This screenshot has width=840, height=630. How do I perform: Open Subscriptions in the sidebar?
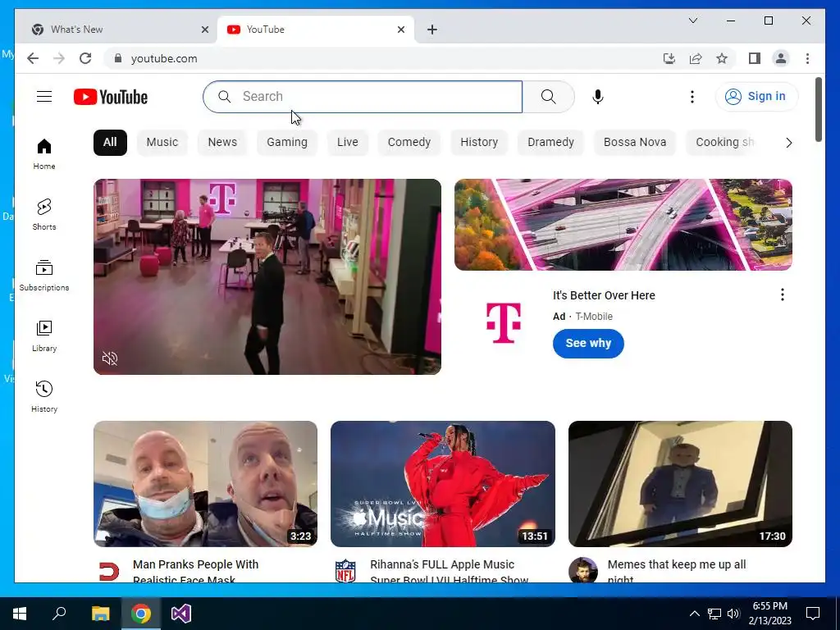click(x=44, y=276)
